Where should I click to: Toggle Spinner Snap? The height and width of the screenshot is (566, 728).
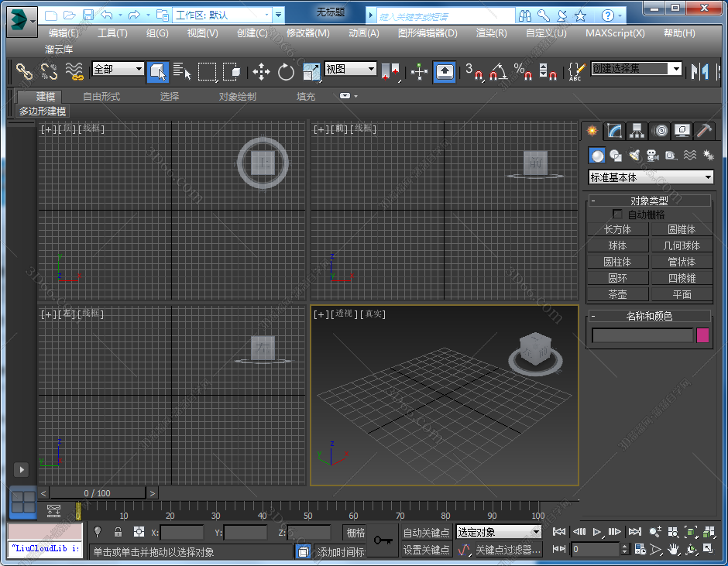pyautogui.click(x=548, y=72)
